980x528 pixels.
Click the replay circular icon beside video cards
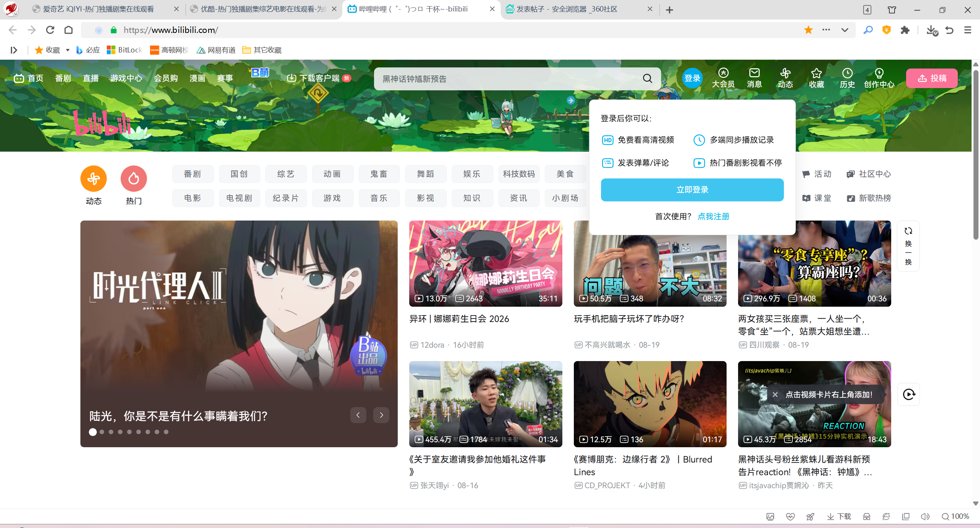908,394
